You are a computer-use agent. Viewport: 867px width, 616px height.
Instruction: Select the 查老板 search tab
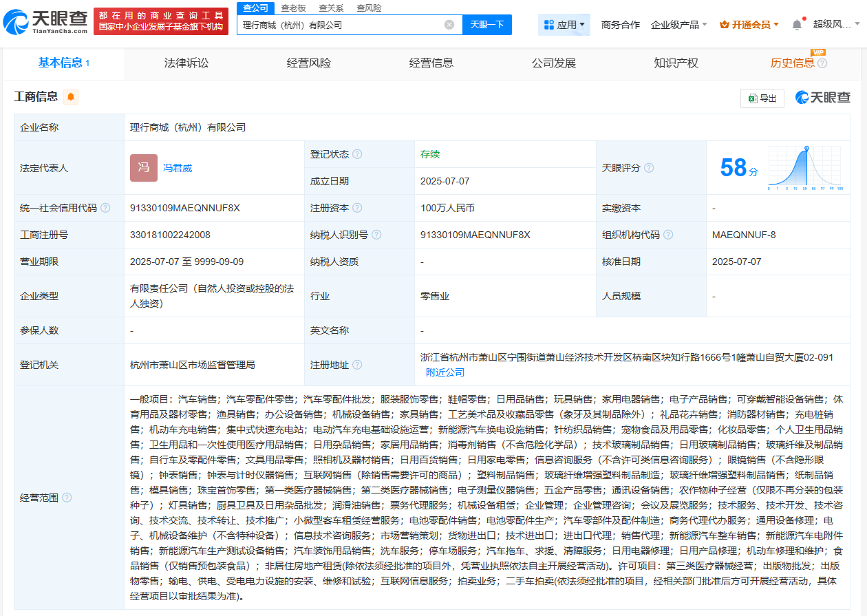(294, 8)
